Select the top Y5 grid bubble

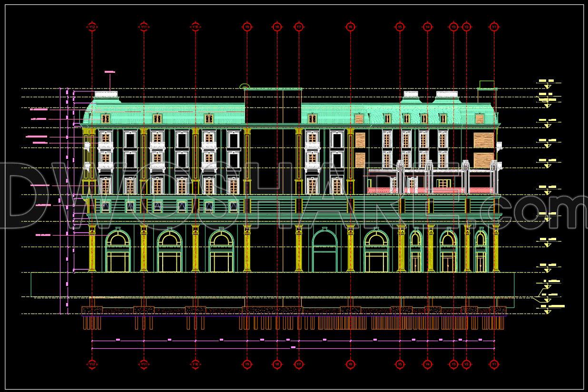[400, 27]
